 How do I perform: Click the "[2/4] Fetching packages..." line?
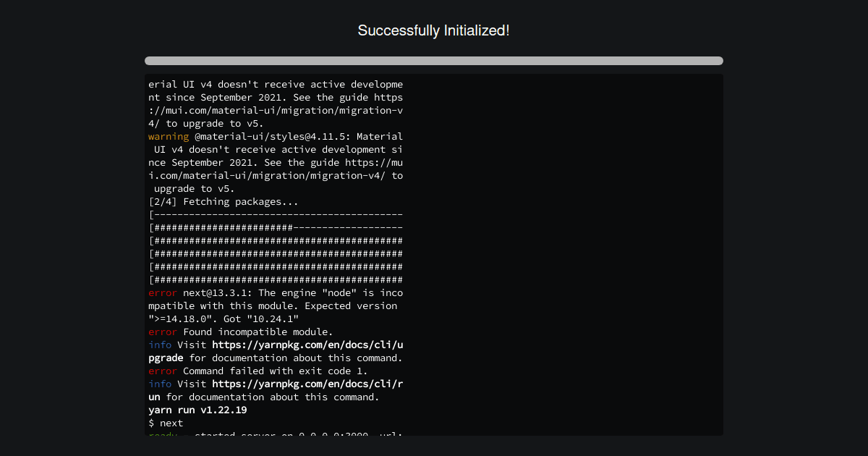pyautogui.click(x=224, y=202)
